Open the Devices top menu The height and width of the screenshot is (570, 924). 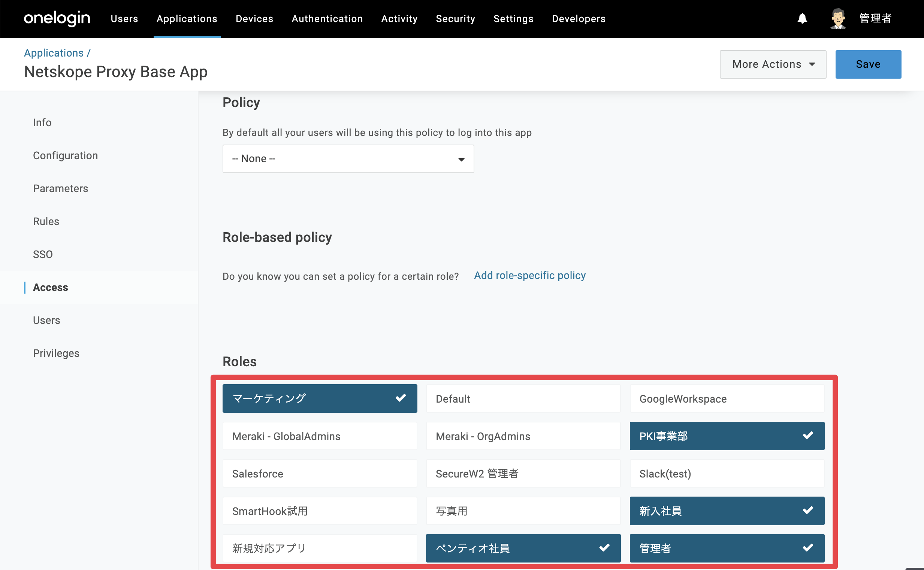254,19
